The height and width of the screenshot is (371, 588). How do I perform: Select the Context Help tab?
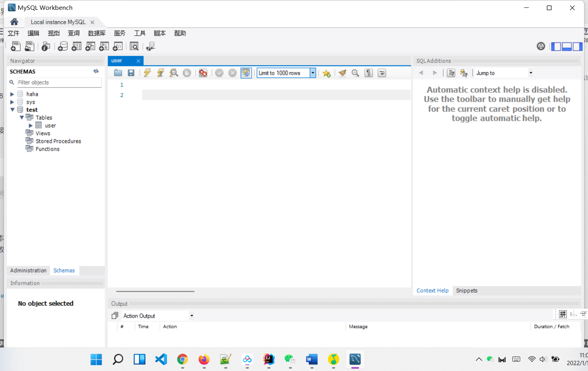(x=432, y=291)
